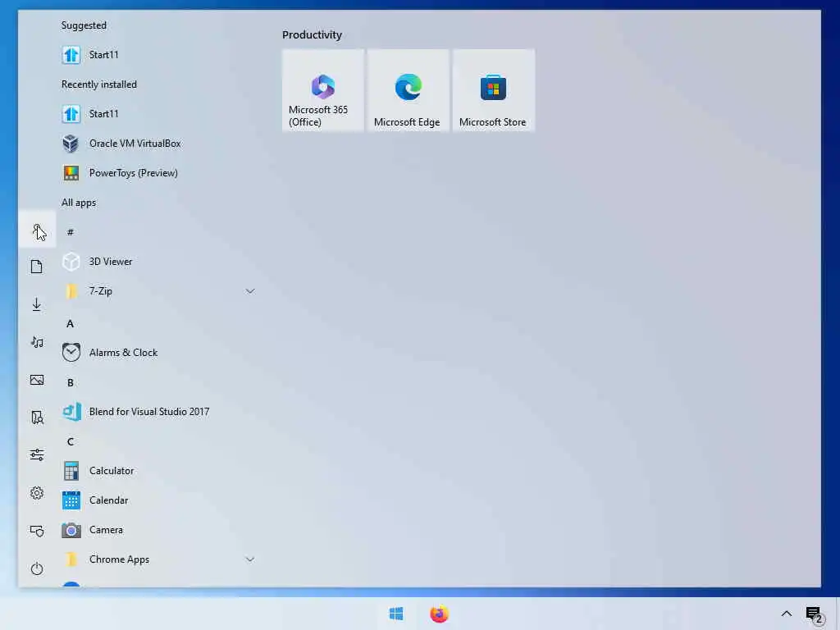840x630 pixels.
Task: Open Alarms & Clock
Action: (159, 353)
